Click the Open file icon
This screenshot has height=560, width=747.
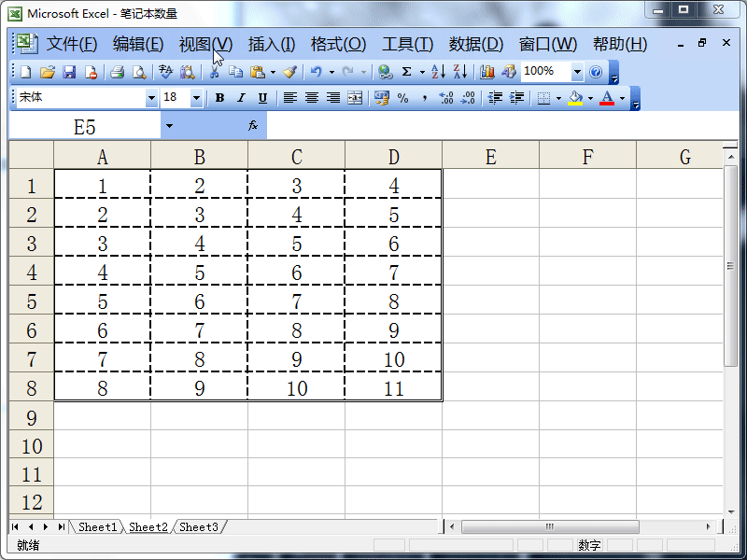pyautogui.click(x=48, y=72)
